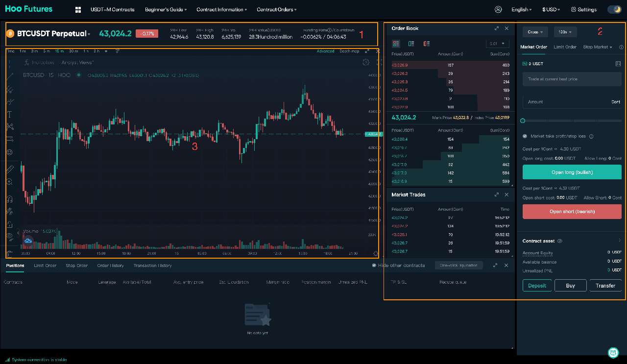Open Stop Order tab in positions panel
This screenshot has width=627, height=364.
click(x=77, y=266)
